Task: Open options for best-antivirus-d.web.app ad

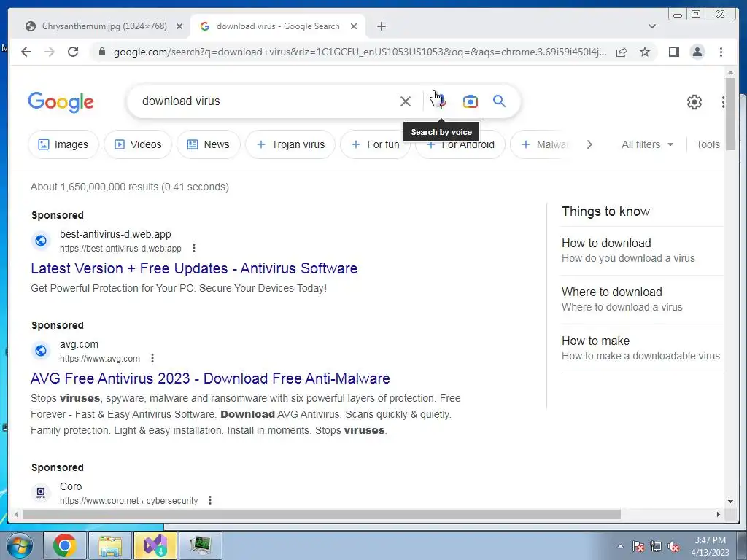Action: 194,248
